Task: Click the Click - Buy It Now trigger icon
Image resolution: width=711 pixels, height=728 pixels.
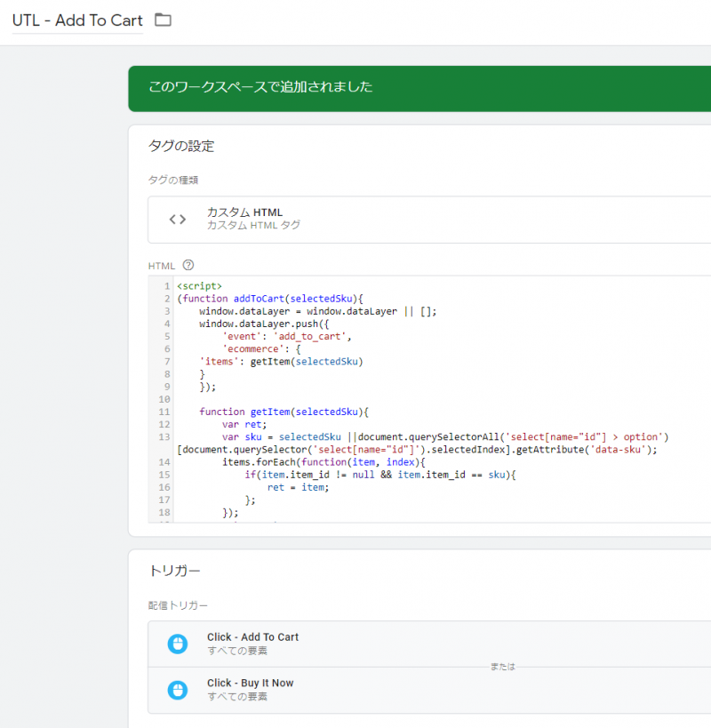Action: [x=177, y=690]
